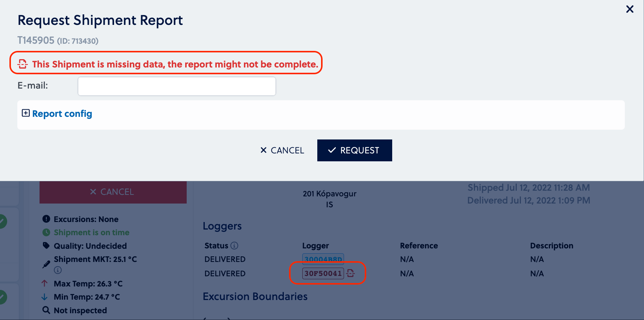
Task: Click the Shipment MKT thermometer icon
Action: point(46,264)
